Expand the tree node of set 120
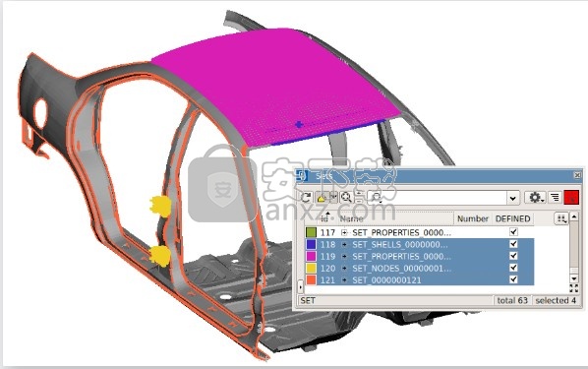This screenshot has height=369, width=588. coord(344,269)
